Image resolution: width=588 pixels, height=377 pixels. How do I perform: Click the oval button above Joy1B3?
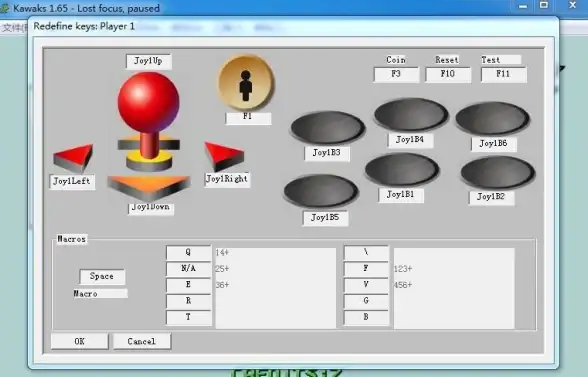[327, 128]
